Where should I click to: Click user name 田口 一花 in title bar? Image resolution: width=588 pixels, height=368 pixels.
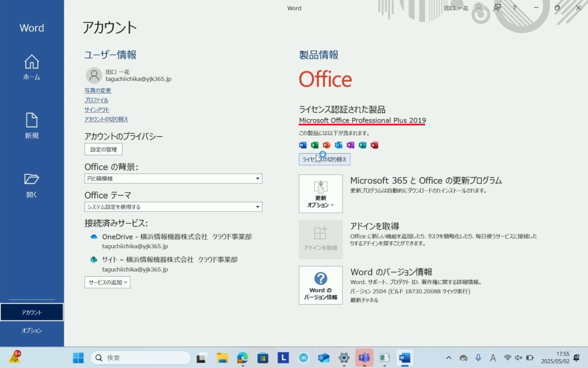click(x=456, y=8)
